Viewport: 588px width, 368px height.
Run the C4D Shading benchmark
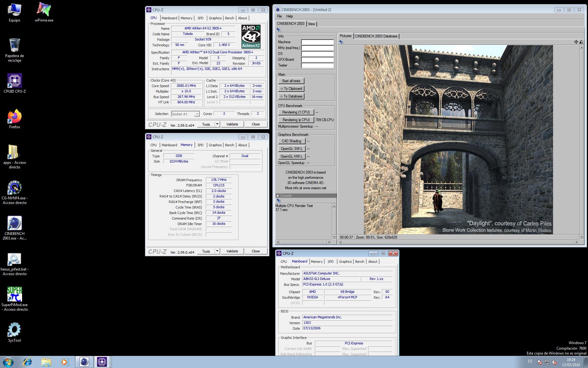point(292,141)
